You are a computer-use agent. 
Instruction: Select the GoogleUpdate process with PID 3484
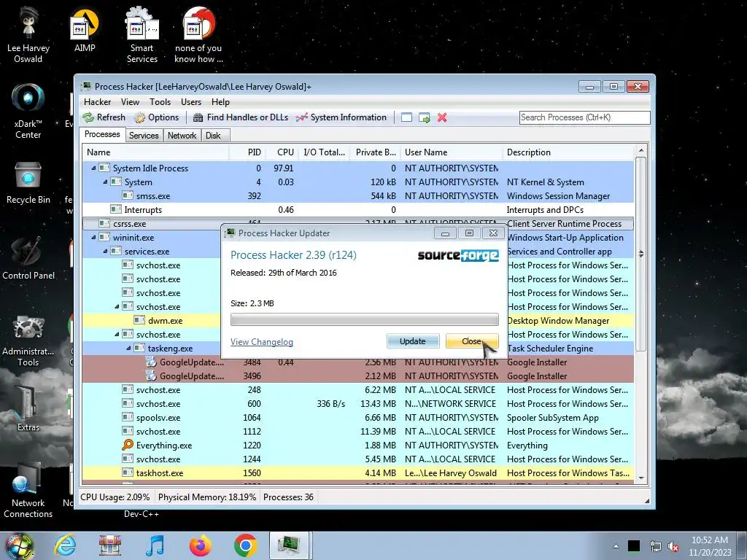357,362
